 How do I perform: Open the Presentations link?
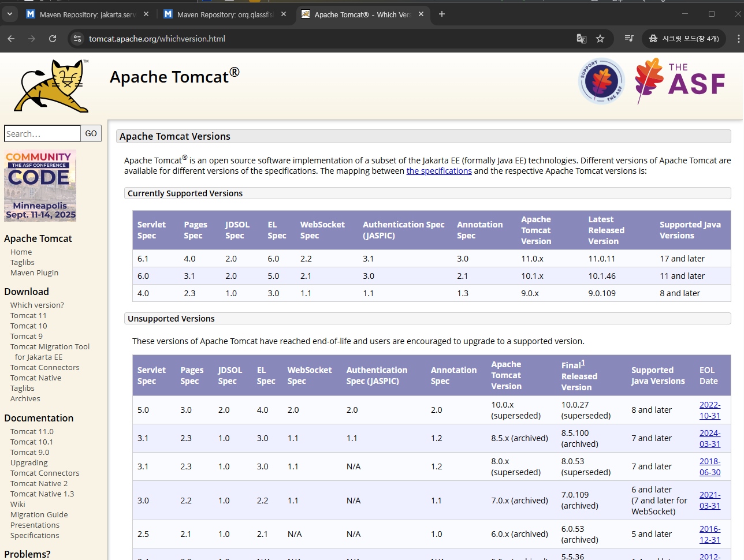35,525
